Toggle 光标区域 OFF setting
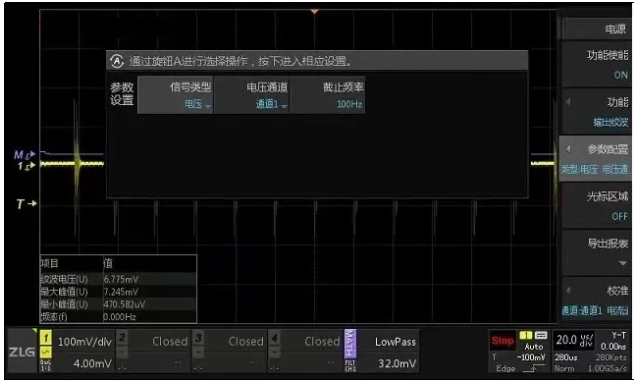Image resolution: width=634 pixels, height=381 pixels. (x=596, y=206)
